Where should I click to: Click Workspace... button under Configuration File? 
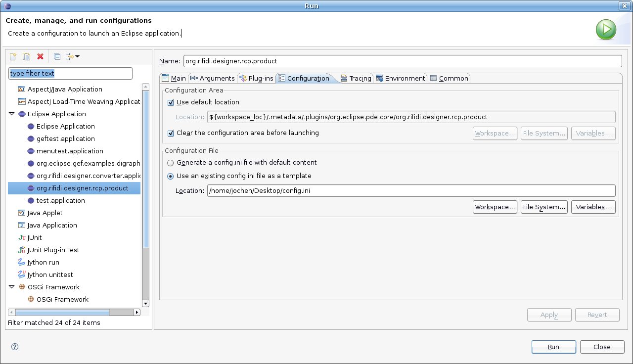coord(495,207)
